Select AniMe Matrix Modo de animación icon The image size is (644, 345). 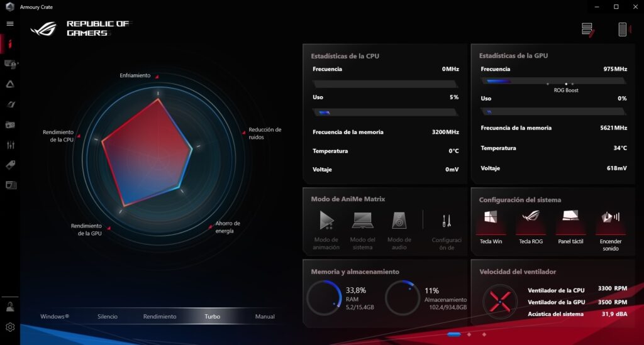point(326,221)
